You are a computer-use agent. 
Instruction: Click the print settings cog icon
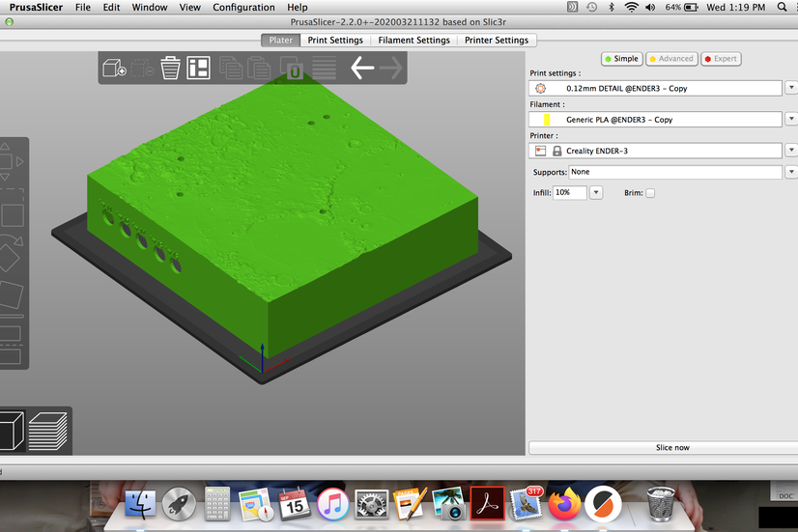click(540, 88)
